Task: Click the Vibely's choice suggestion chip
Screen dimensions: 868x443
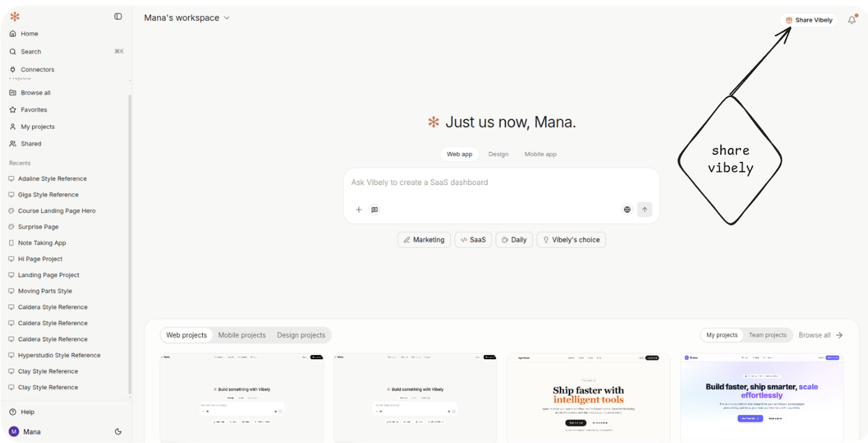Action: (571, 240)
